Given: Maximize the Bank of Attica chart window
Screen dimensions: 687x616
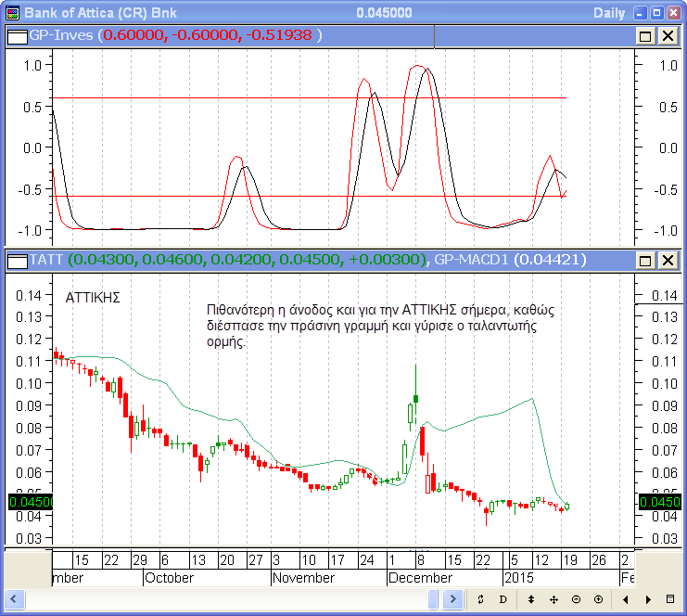Looking at the screenshot, I should pos(656,13).
